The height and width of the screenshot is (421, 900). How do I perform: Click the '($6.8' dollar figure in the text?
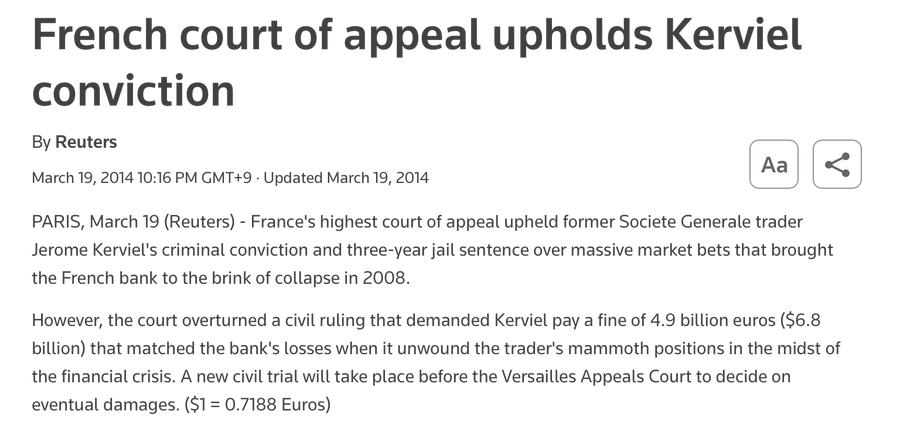pyautogui.click(x=801, y=320)
